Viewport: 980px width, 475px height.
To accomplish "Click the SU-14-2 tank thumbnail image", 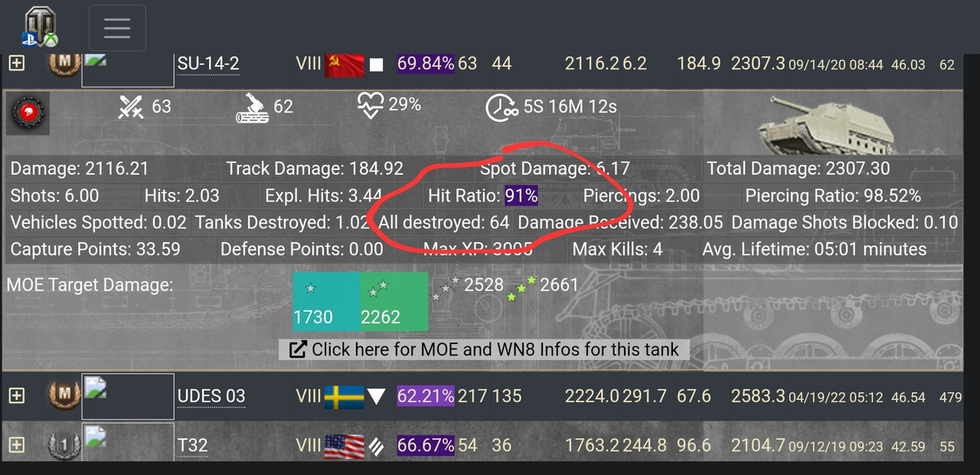I will pyautogui.click(x=128, y=69).
